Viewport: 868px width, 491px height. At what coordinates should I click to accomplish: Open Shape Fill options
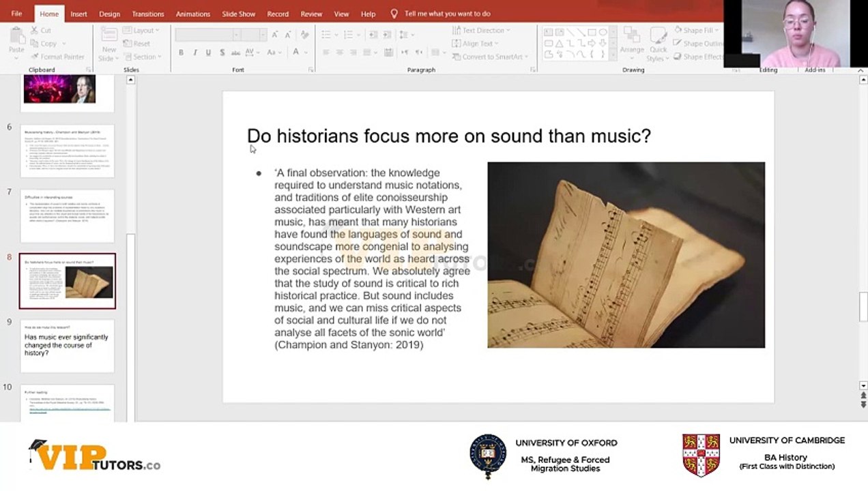pos(696,31)
